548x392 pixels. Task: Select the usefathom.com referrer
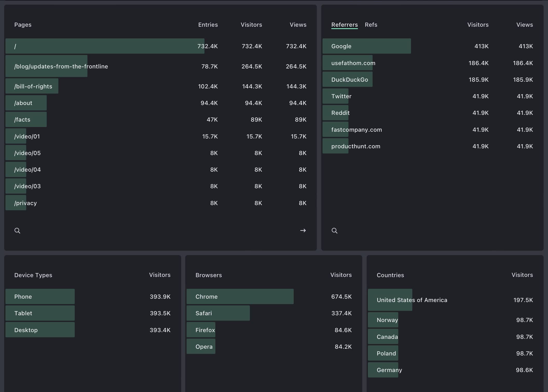353,63
